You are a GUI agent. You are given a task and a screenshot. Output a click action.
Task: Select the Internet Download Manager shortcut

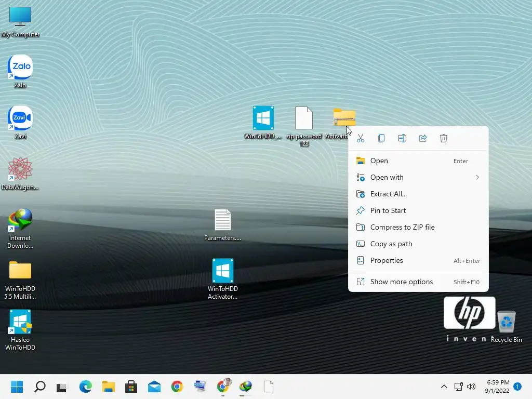pyautogui.click(x=20, y=229)
